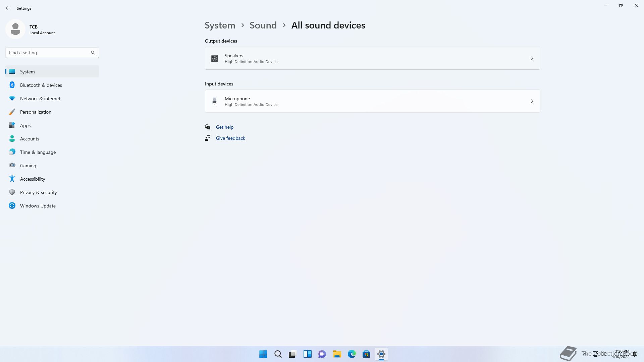Click the Microphone device icon
This screenshot has width=644, height=362.
coord(215,101)
